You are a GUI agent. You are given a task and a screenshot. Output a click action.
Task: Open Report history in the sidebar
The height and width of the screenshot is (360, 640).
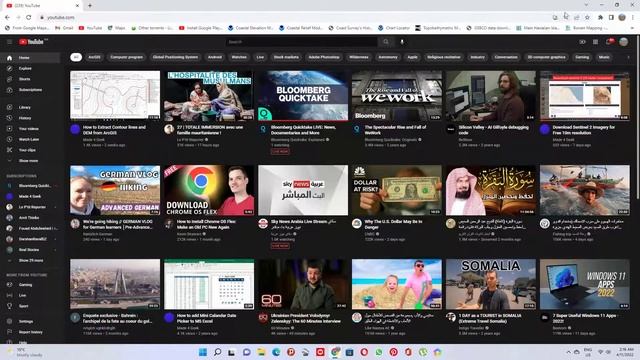(x=31, y=332)
